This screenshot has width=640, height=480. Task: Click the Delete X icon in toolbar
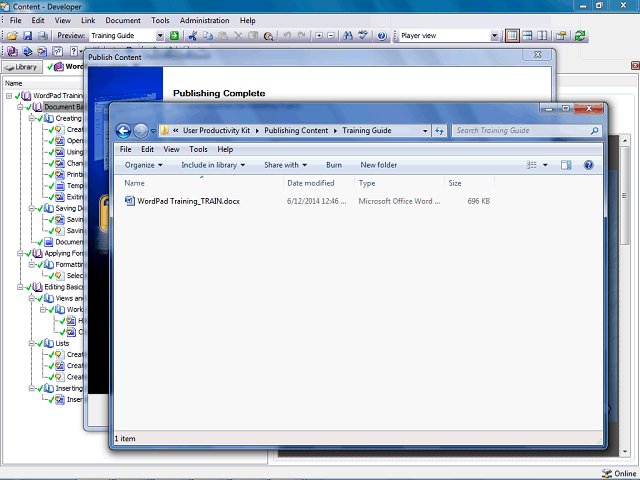tap(238, 36)
